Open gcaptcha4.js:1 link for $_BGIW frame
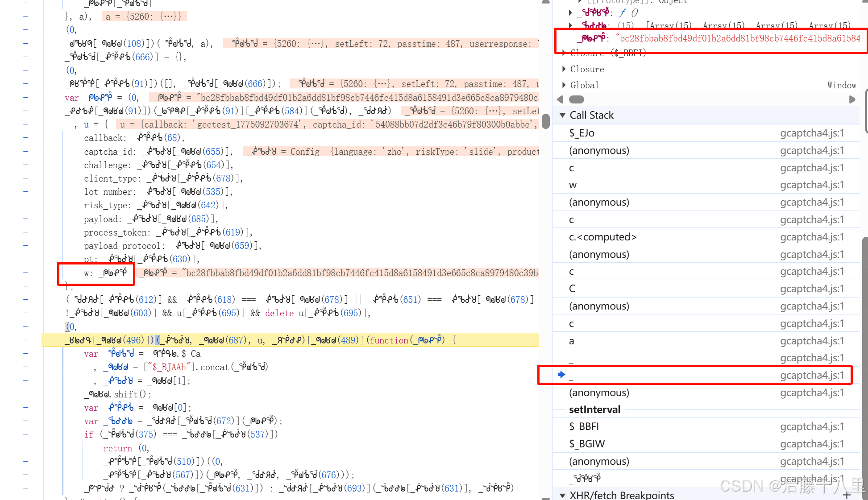Image resolution: width=868 pixels, height=500 pixels. click(x=812, y=444)
